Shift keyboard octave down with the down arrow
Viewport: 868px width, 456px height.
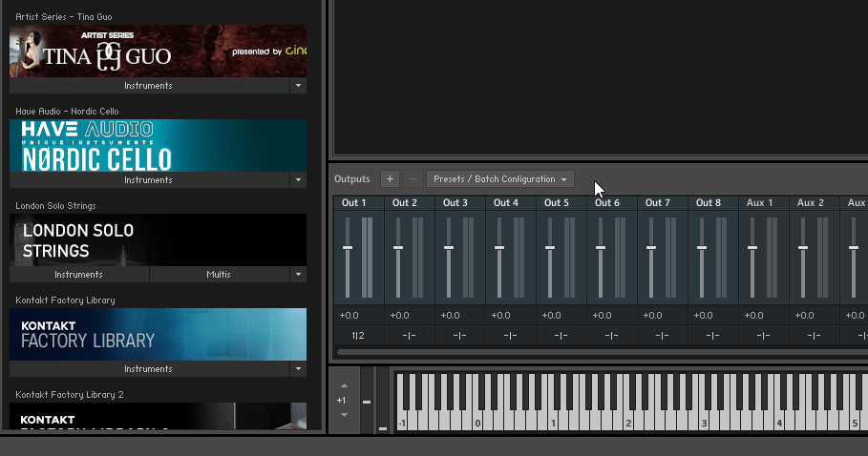[x=342, y=415]
